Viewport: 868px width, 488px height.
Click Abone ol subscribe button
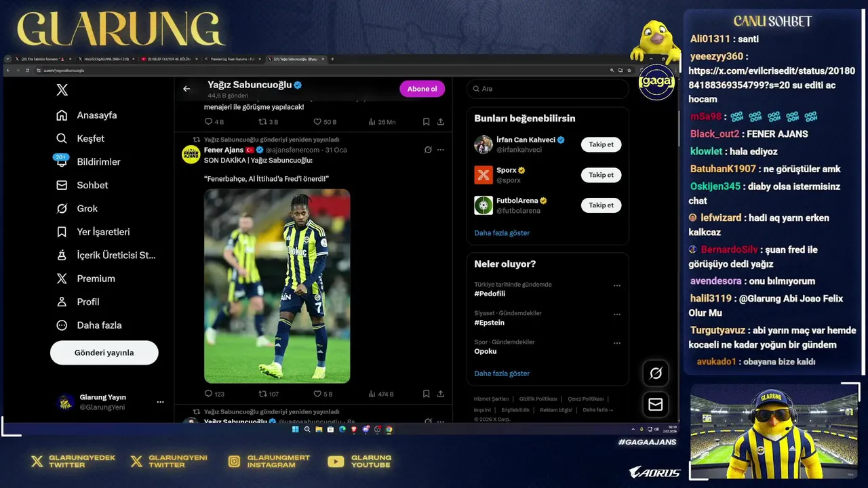pyautogui.click(x=422, y=89)
